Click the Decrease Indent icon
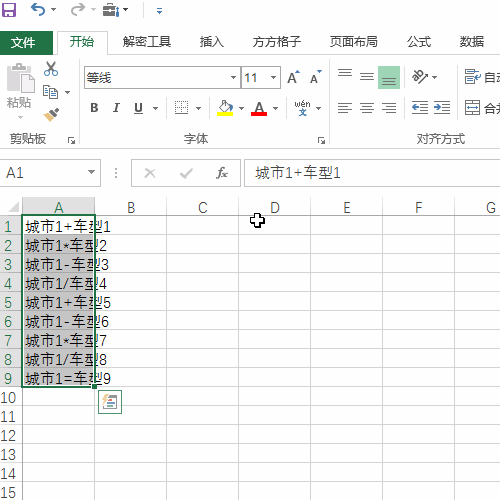 [420, 108]
